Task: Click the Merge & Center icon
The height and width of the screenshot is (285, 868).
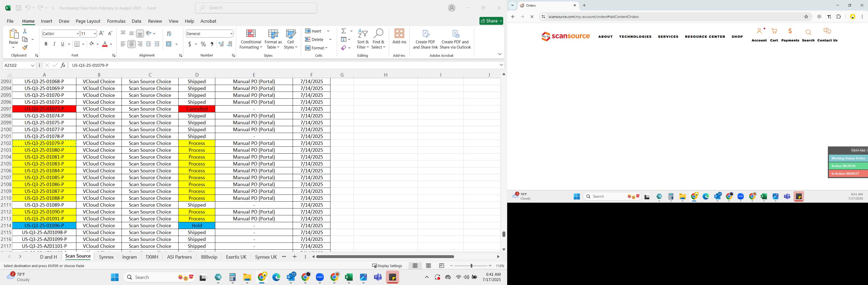Action: click(x=169, y=44)
